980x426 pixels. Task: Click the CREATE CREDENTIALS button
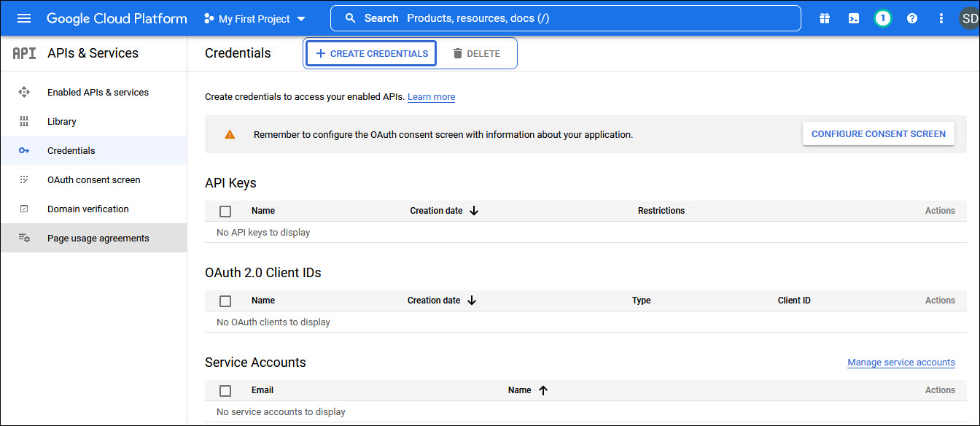[370, 53]
